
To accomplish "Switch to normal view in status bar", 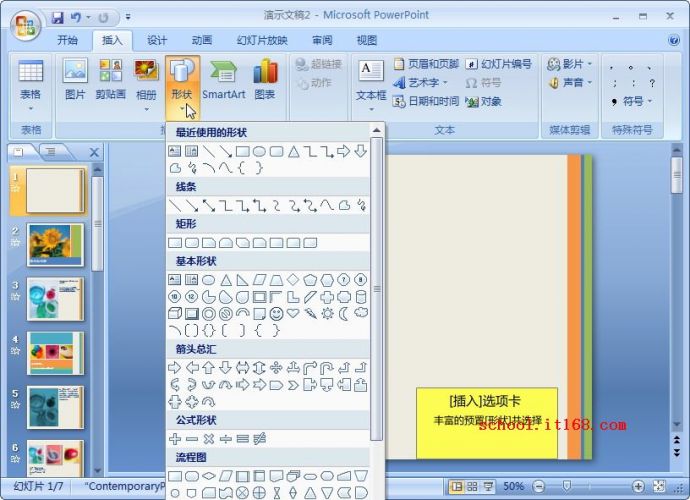I will coord(457,486).
